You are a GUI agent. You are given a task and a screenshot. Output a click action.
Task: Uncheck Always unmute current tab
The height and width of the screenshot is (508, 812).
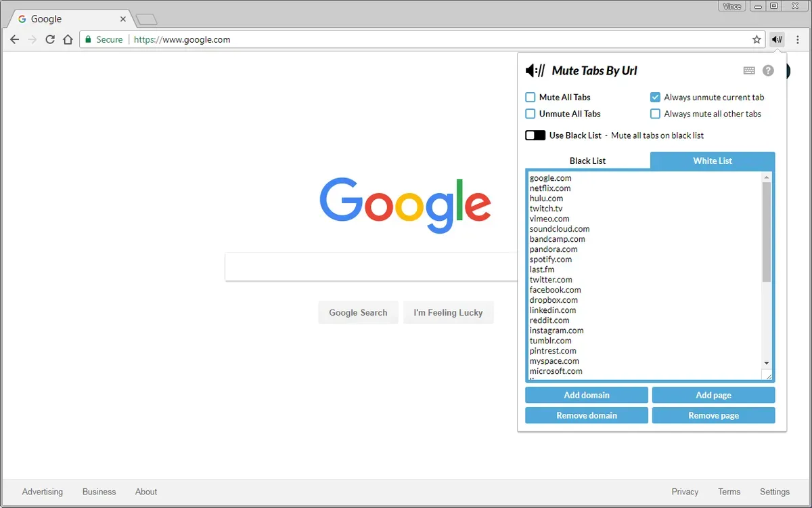655,98
